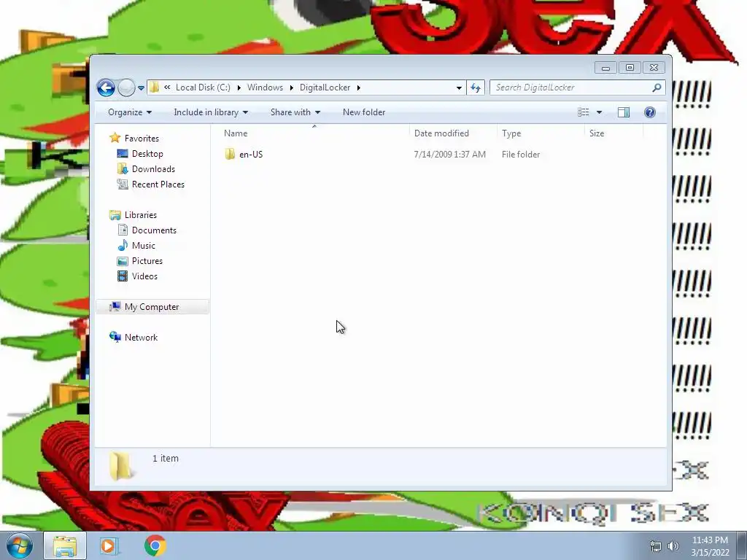Click the volume speaker tray icon
Screen dimensions: 747x560
click(673, 546)
